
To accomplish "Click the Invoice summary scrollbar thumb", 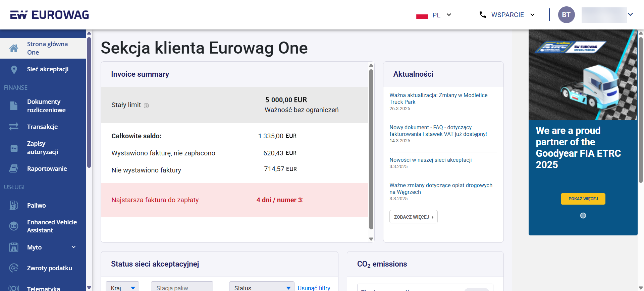I will click(x=371, y=149).
